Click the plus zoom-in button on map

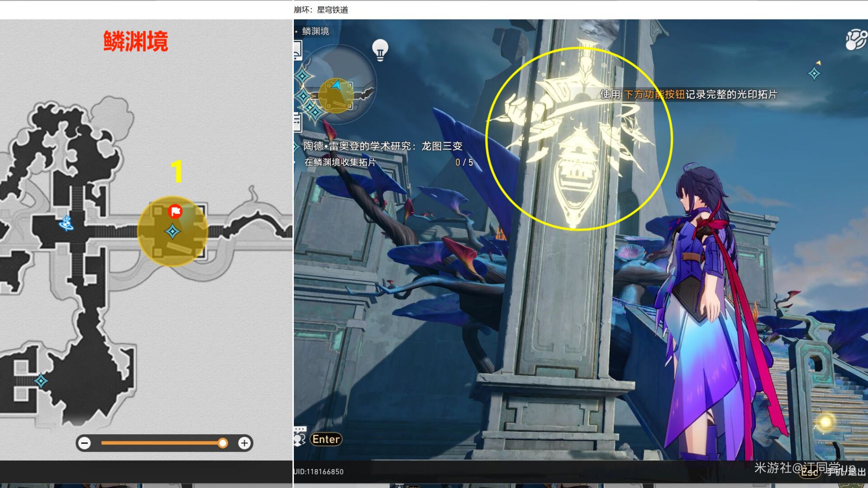point(245,443)
